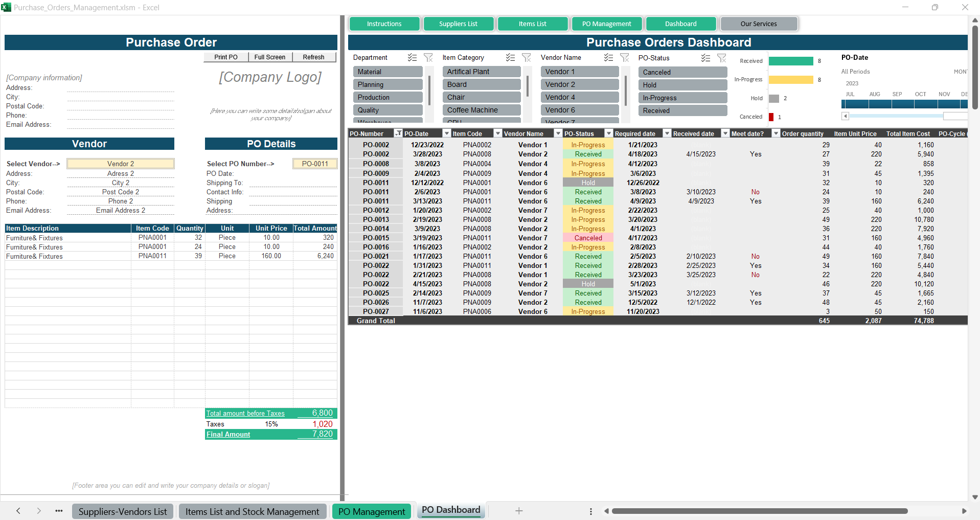The image size is (980, 520).
Task: Open the Suppliers-Vendors List sheet tab
Action: [x=123, y=511]
